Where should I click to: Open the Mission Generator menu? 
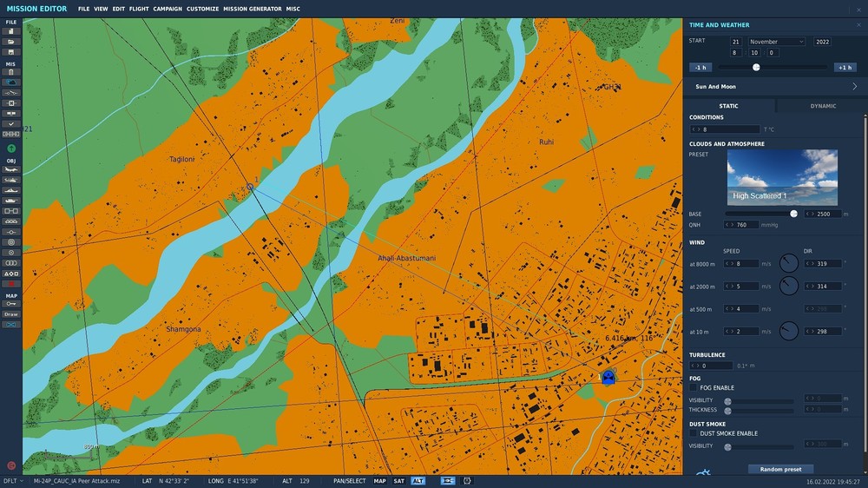(x=253, y=9)
